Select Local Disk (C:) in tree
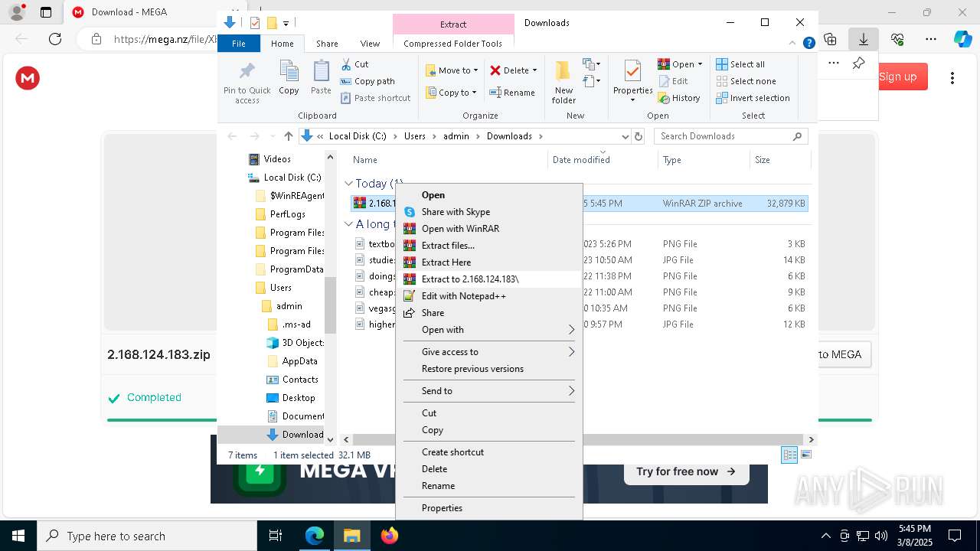 click(292, 178)
